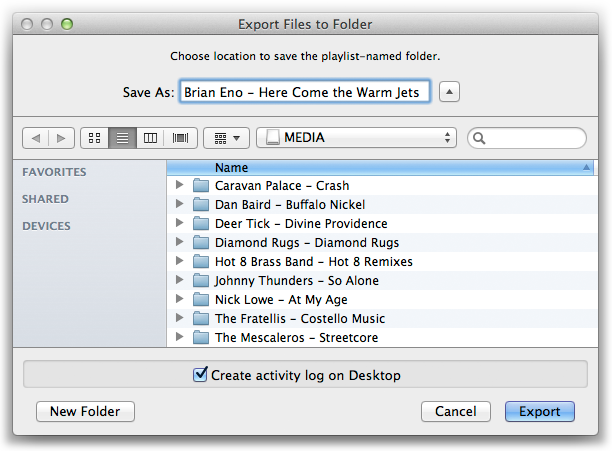Select the Nick Lowe folder icon
This screenshot has width=612, height=451.
click(x=201, y=299)
